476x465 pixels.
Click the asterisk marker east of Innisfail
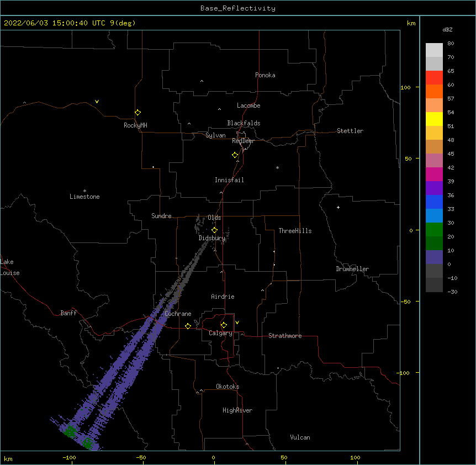(277, 167)
